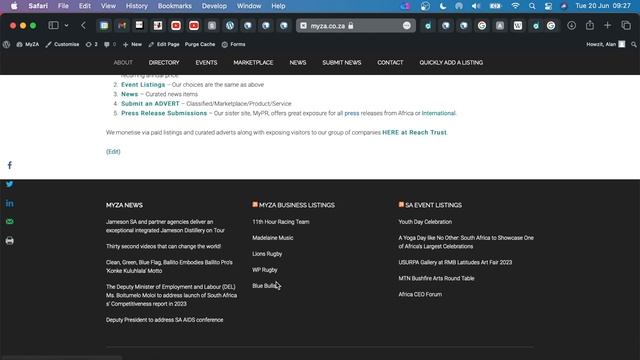Toggle the Safari sidebar button
The height and width of the screenshot is (360, 640).
[53, 25]
